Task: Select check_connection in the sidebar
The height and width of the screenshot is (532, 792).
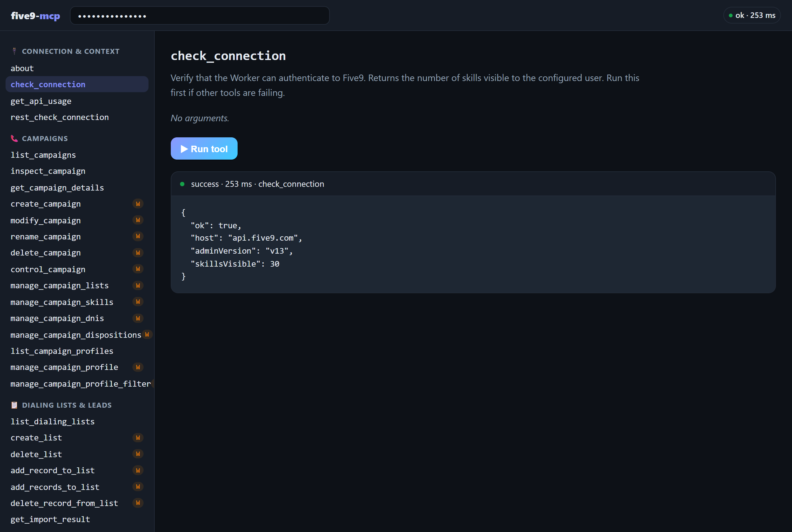Action: coord(77,84)
